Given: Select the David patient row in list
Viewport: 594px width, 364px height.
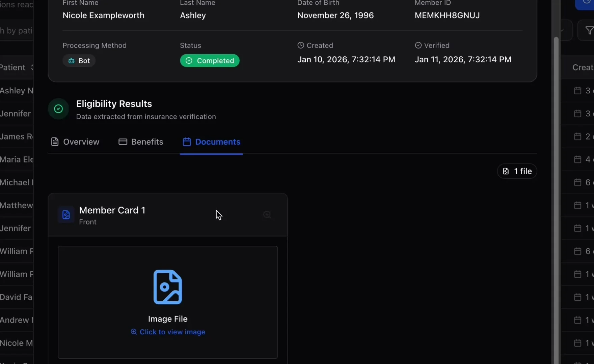Looking at the screenshot, I should point(16,297).
